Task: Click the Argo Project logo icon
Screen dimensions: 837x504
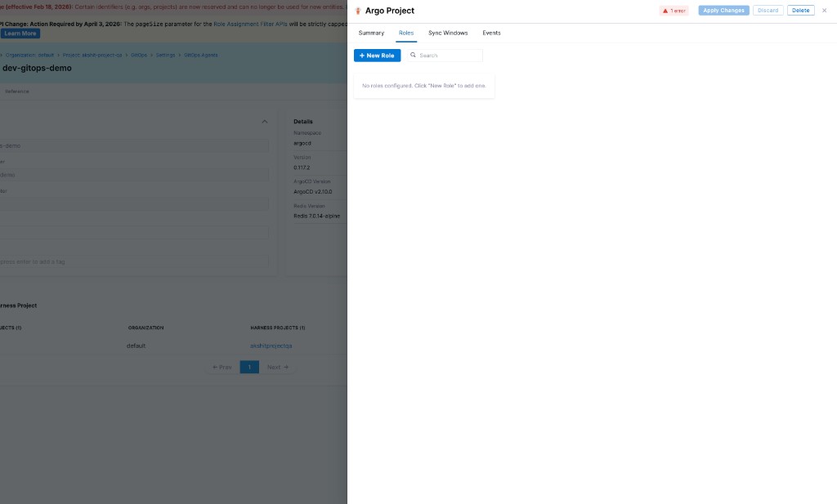Action: coord(358,11)
